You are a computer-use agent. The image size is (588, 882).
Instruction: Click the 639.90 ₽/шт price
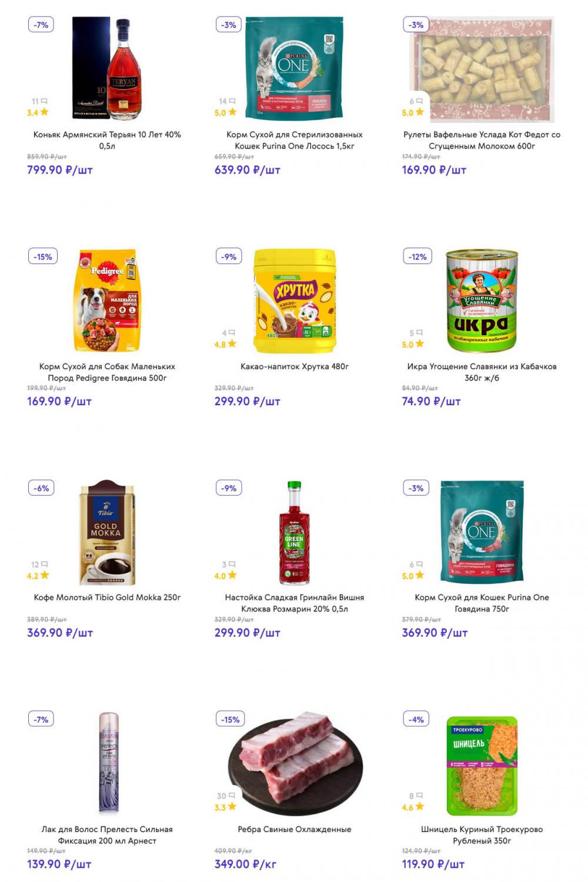(x=248, y=170)
